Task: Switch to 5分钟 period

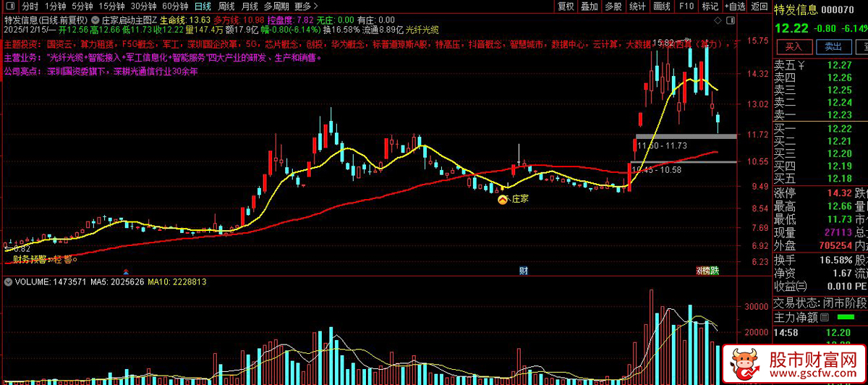Action: 82,7
